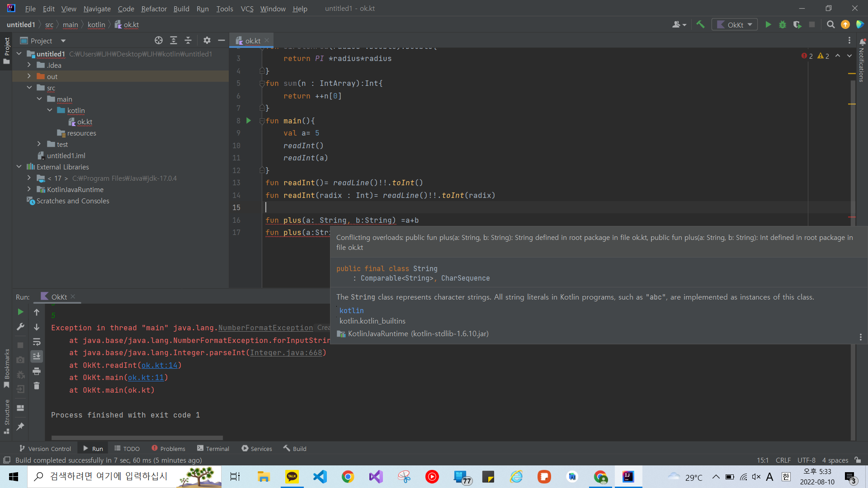
Task: Toggle soft-wrap in Run console
Action: pyautogui.click(x=37, y=342)
